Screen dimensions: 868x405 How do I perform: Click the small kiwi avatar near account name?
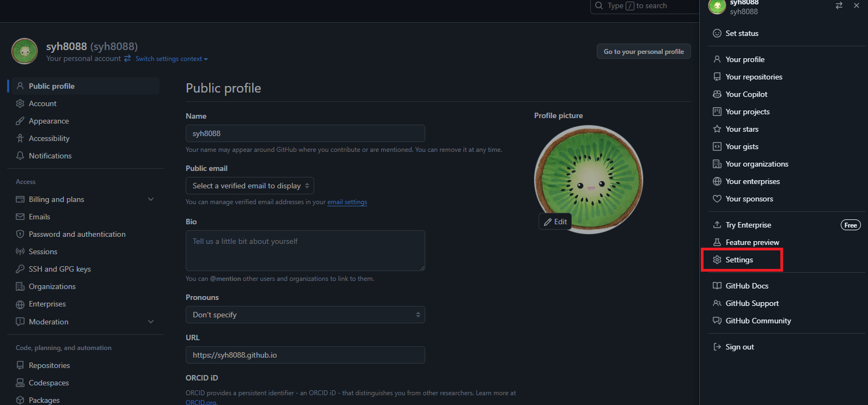[25, 51]
